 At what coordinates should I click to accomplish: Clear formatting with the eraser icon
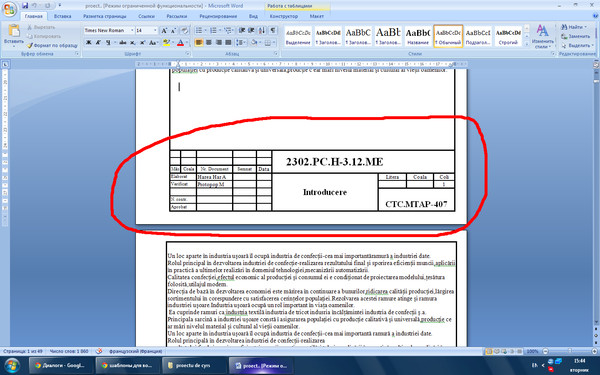(184, 30)
